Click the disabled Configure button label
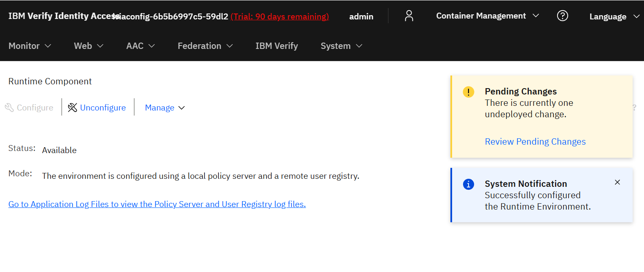This screenshot has height=272, width=644. coord(35,108)
